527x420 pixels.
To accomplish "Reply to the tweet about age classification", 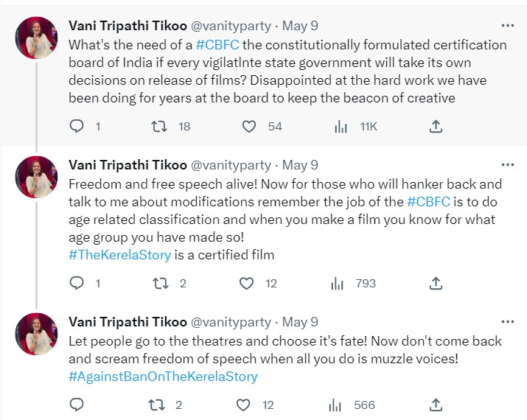I will tap(77, 284).
